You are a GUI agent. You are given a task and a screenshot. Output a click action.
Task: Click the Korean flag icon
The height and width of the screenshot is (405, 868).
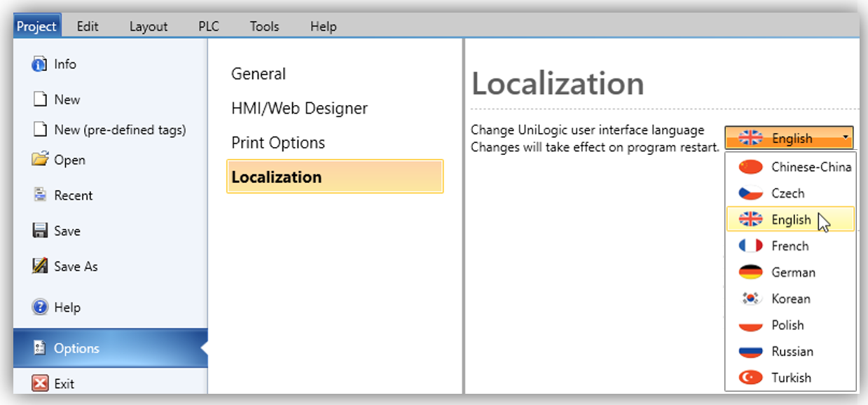tap(751, 298)
